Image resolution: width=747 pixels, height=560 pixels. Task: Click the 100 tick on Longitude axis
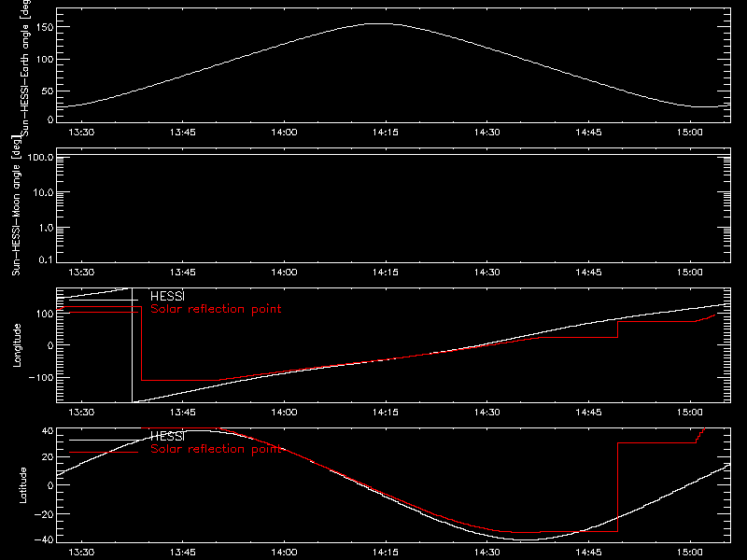[45, 314]
